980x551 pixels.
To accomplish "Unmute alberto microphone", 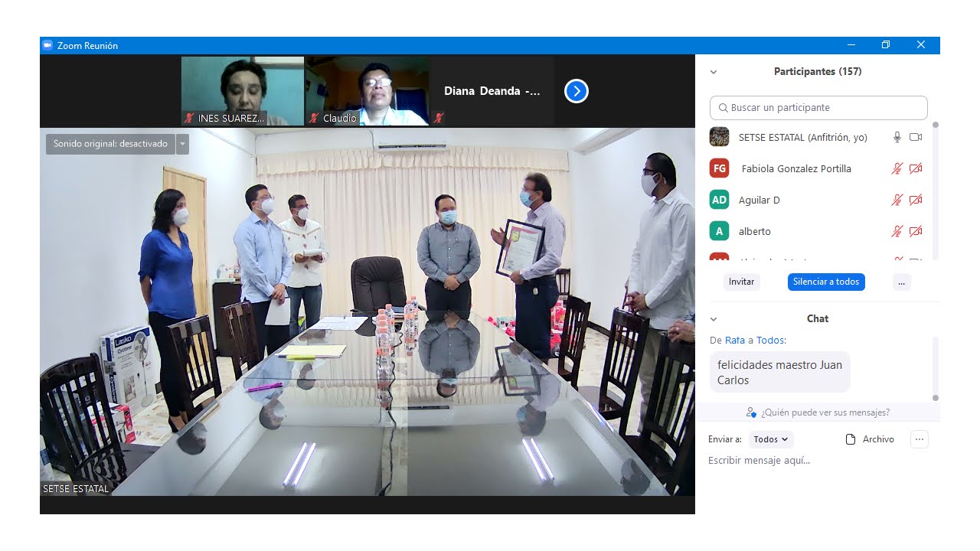I will click(897, 231).
